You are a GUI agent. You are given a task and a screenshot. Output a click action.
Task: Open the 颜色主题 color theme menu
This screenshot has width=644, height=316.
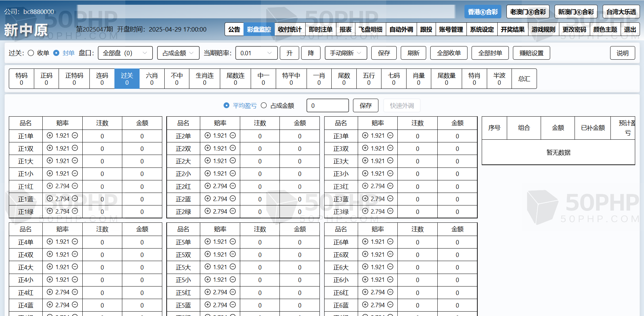pos(605,29)
